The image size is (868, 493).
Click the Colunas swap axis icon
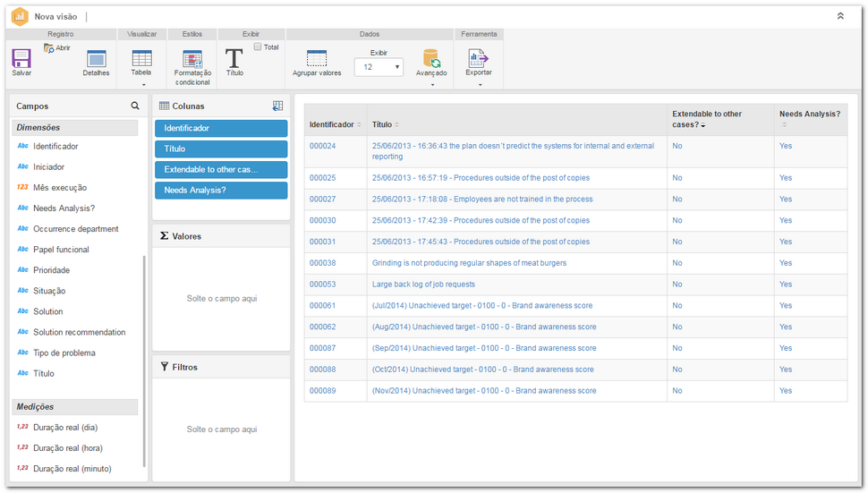278,106
